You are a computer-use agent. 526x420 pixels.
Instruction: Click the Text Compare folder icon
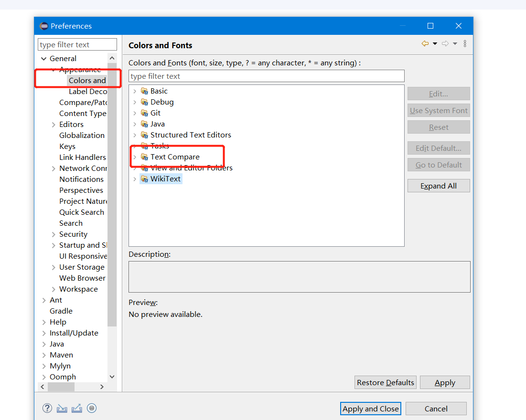point(145,157)
